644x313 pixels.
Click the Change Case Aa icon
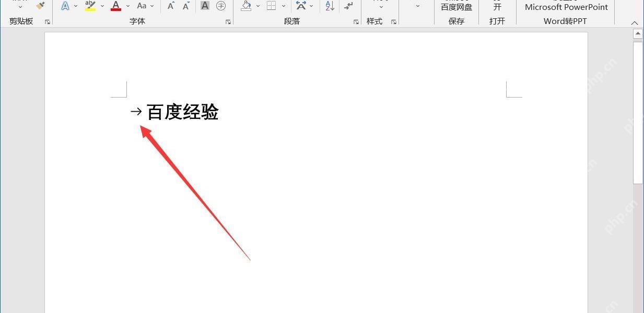[x=142, y=6]
